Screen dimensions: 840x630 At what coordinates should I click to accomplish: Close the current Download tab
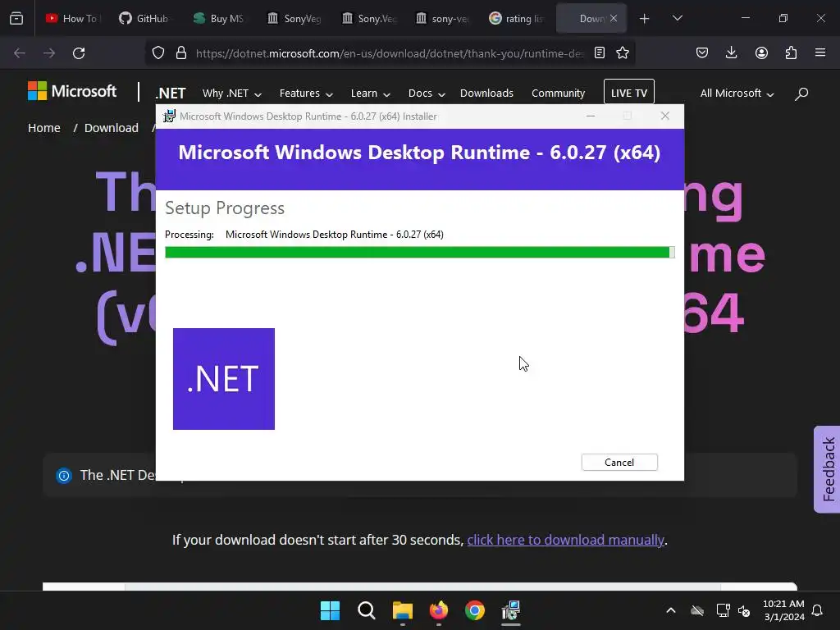tap(614, 19)
